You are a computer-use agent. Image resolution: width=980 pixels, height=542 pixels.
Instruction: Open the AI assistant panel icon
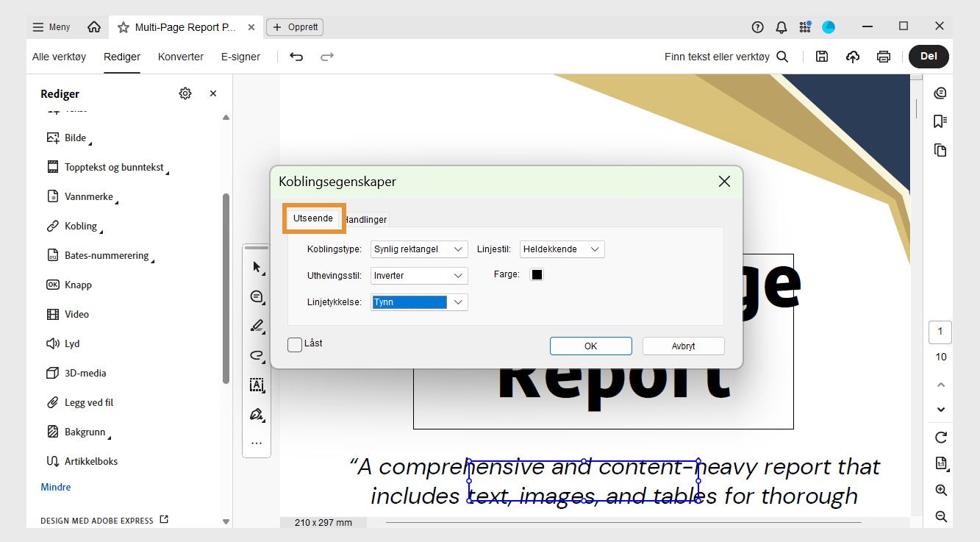click(x=940, y=93)
